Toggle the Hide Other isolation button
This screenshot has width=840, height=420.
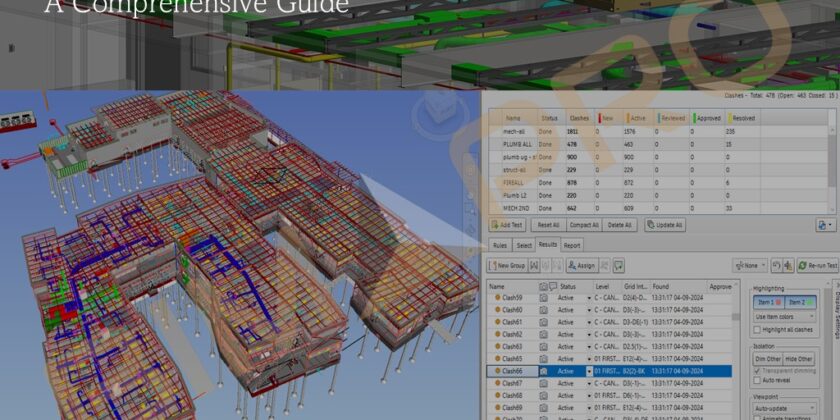(x=799, y=359)
